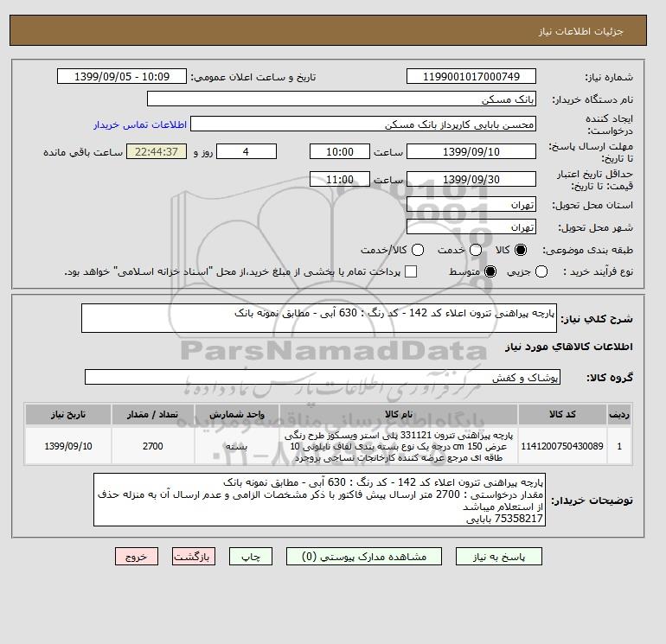Click the requester field محسن بابایی کارپرداز
Screen dimensions: 666x644
coord(363,124)
